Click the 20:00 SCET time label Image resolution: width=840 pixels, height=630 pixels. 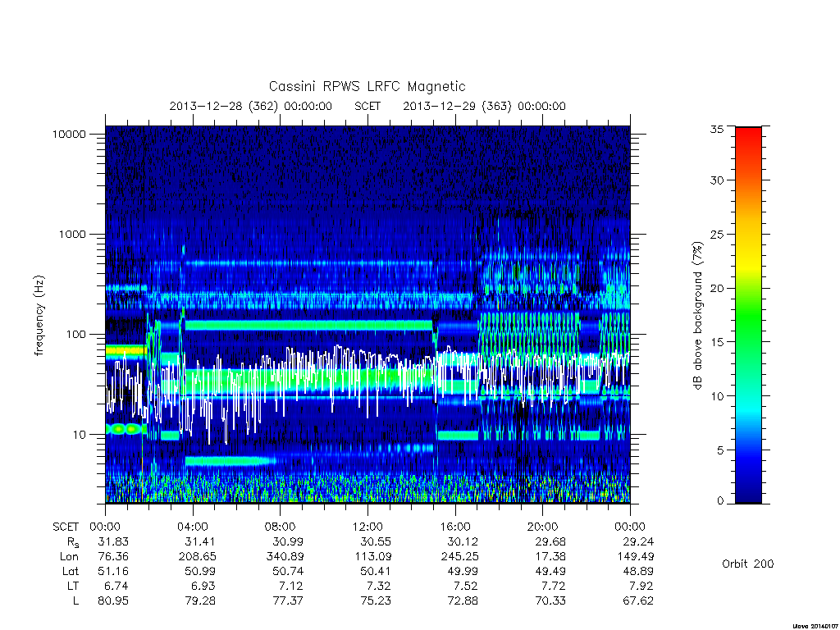point(542,527)
